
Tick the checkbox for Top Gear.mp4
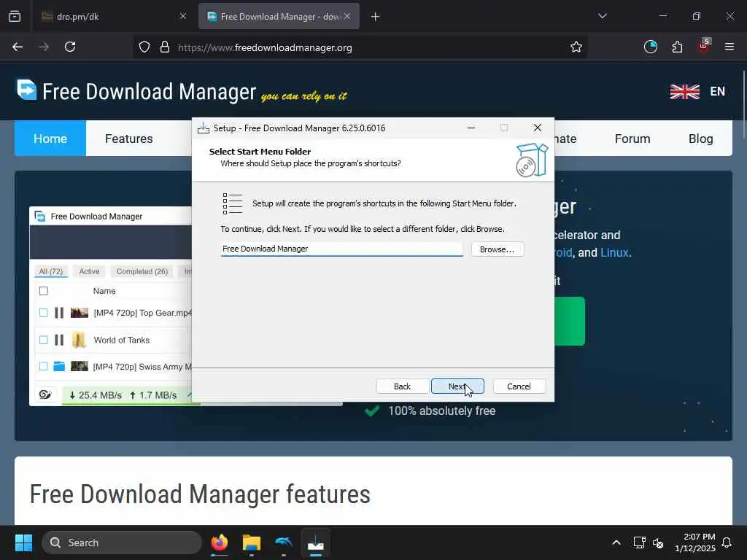coord(43,313)
